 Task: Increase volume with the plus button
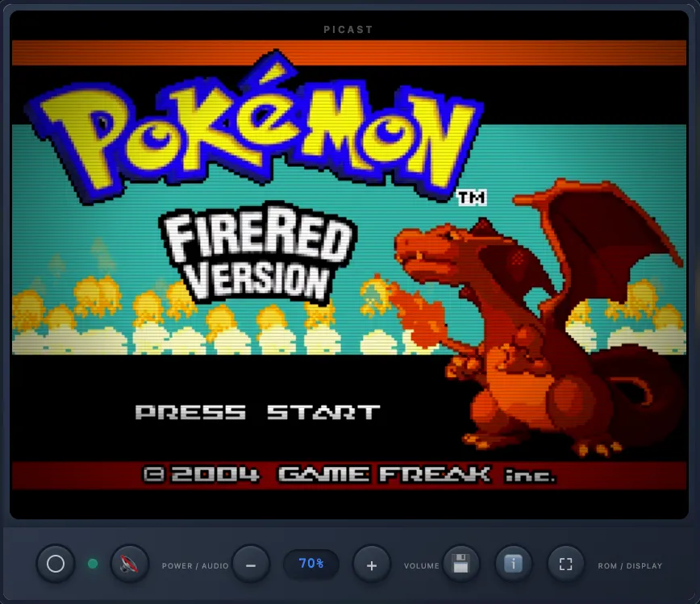tap(372, 564)
